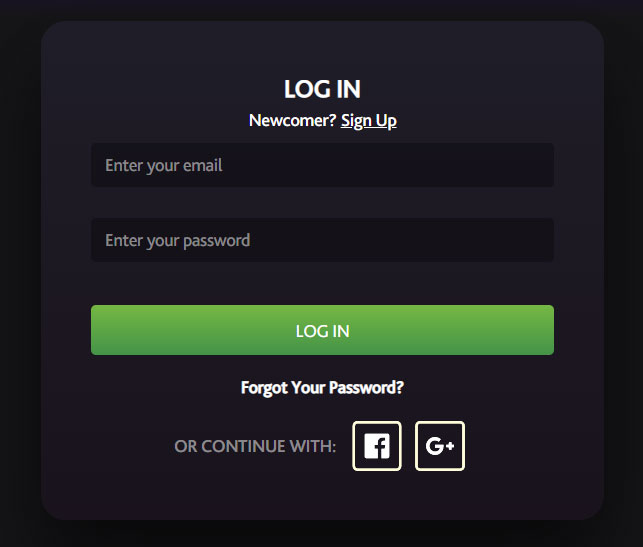Start password recovery via Forgot Your Password

(322, 387)
